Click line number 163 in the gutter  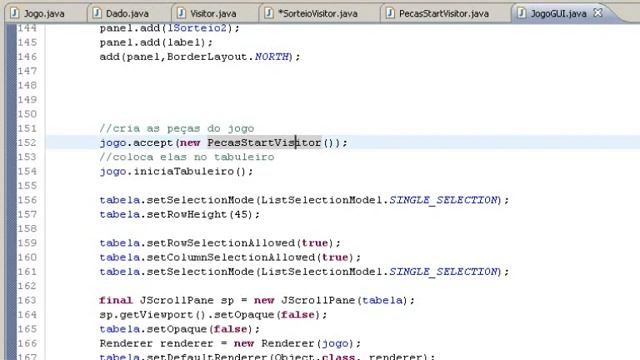[x=27, y=300]
